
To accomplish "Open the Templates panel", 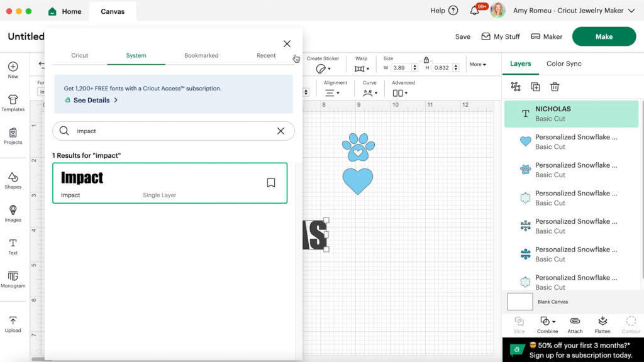I will (13, 103).
